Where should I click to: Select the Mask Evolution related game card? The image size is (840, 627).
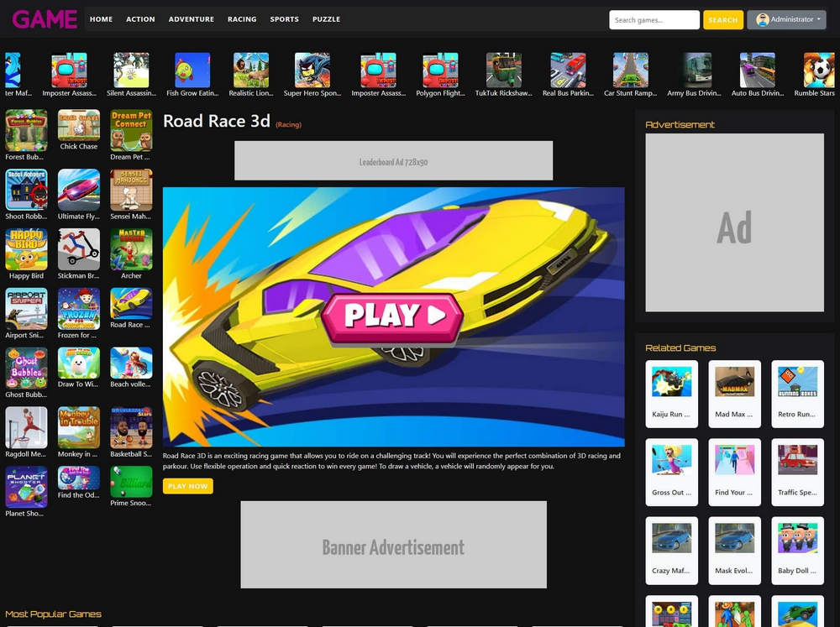tap(734, 551)
